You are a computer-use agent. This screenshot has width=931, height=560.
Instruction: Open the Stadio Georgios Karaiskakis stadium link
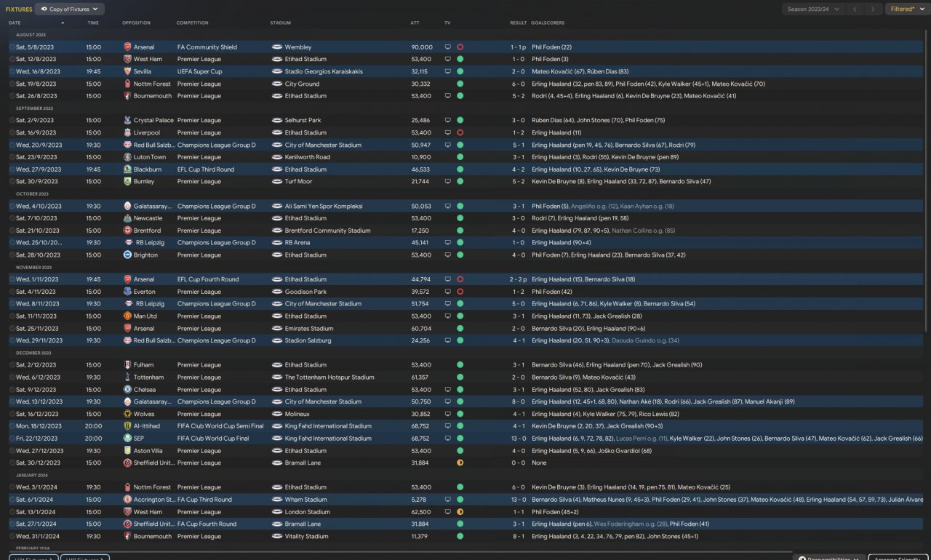324,72
